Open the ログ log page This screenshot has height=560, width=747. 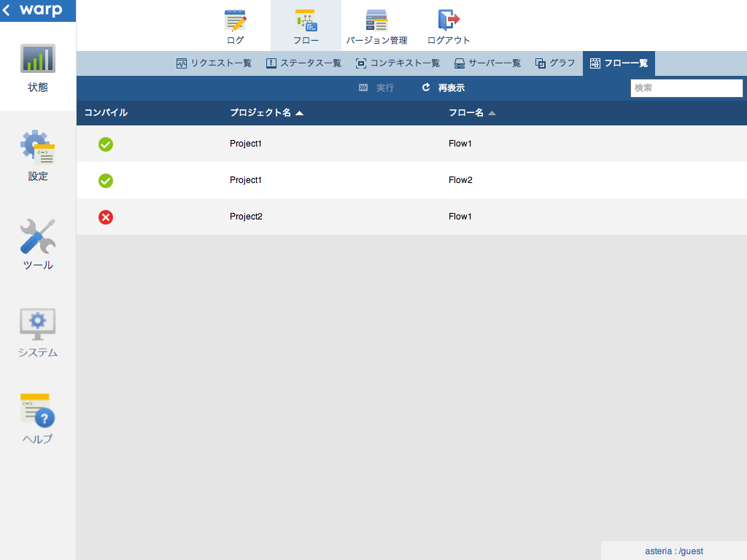click(x=236, y=27)
